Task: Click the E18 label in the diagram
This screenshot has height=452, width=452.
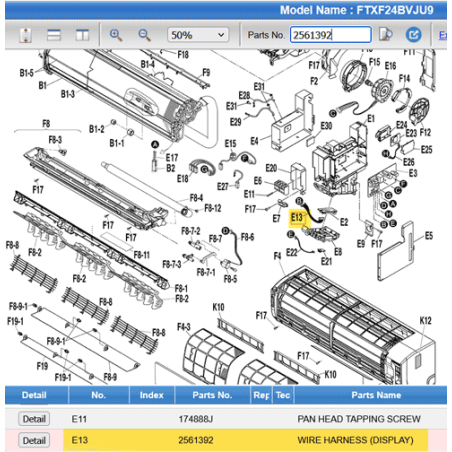Action: pos(182,179)
